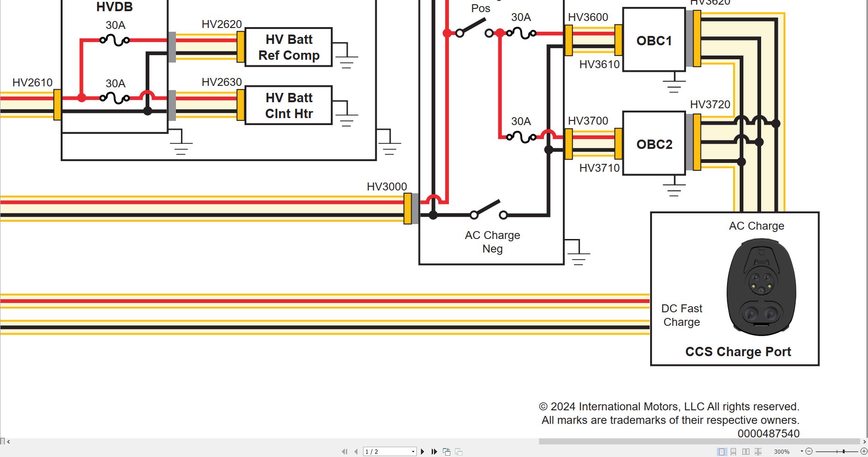Click the CCS Charge Port connector image
The image size is (868, 457).
click(x=761, y=287)
